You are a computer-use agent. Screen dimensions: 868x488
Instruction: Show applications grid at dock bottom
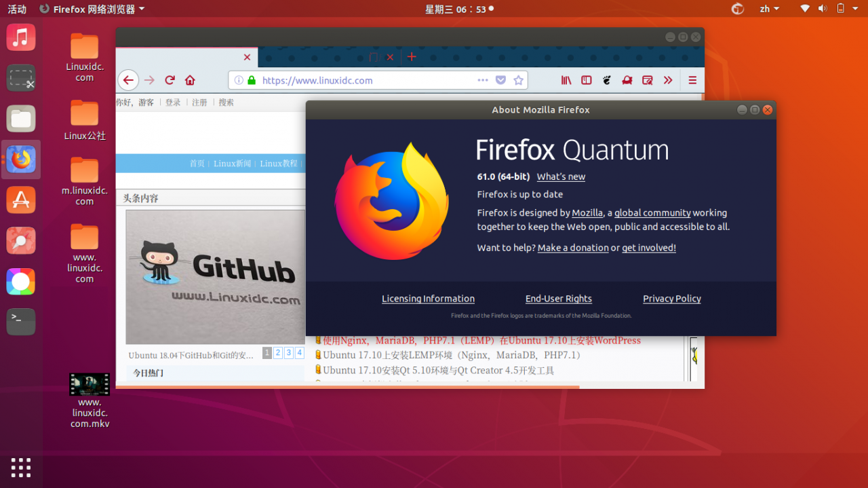coord(21,468)
